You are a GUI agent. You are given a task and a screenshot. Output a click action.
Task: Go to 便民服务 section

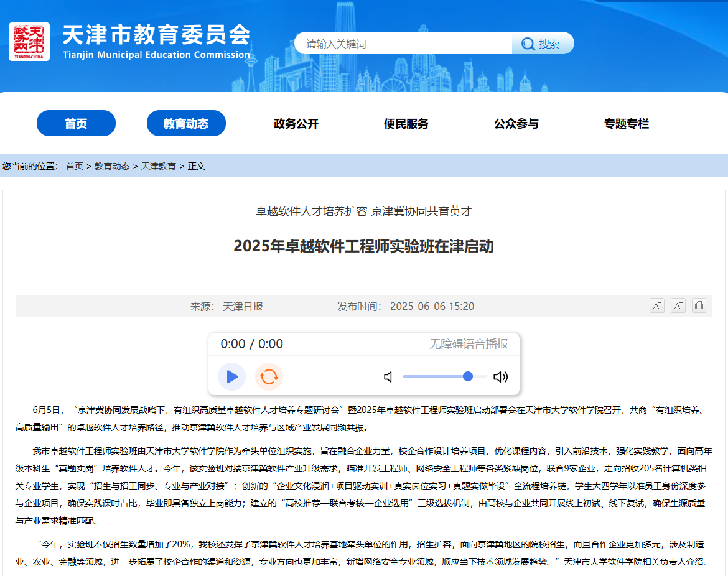pyautogui.click(x=406, y=124)
